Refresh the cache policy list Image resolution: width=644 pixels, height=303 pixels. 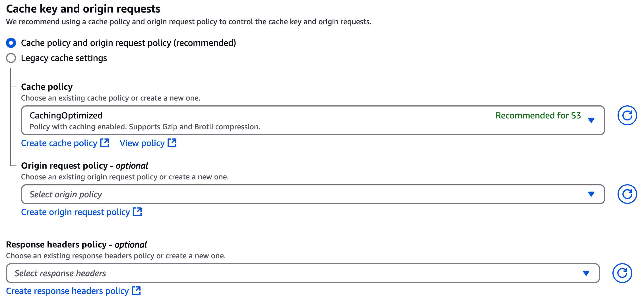(x=627, y=115)
